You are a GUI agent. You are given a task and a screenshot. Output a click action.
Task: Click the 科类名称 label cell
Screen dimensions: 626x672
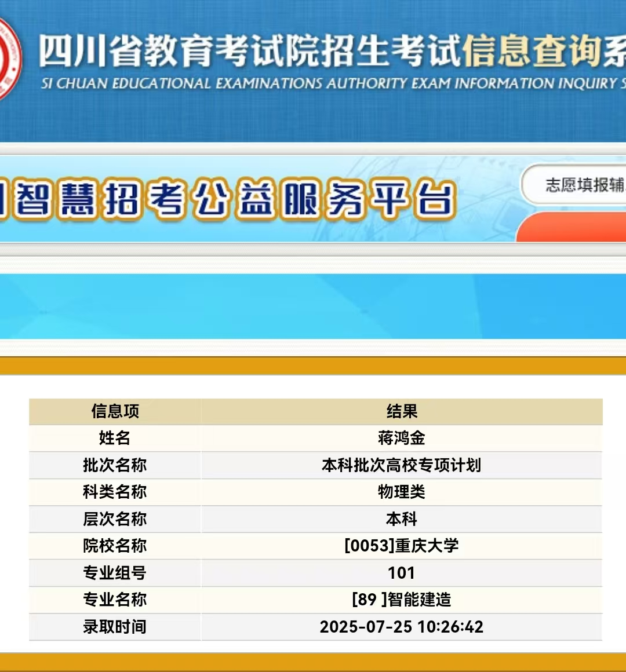[x=115, y=492]
